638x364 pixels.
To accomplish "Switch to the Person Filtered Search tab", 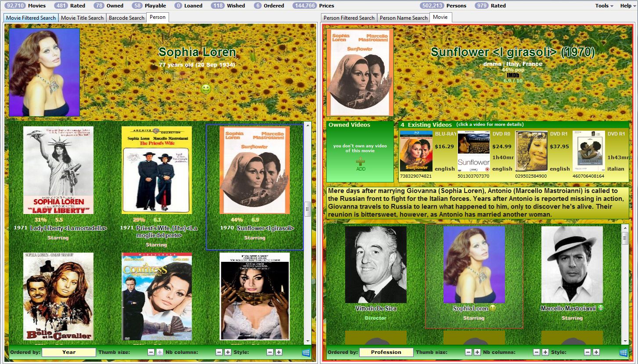I will pos(349,18).
